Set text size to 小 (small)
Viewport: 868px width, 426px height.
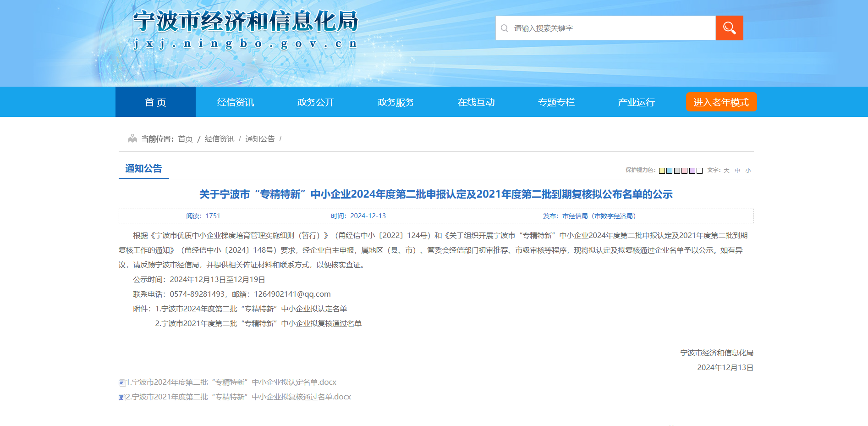[x=748, y=171]
